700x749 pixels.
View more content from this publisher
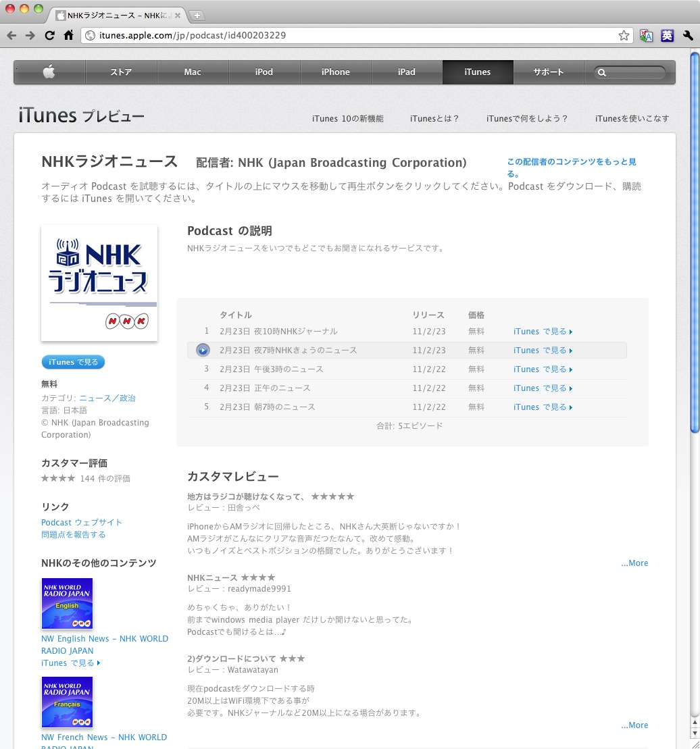pos(572,167)
